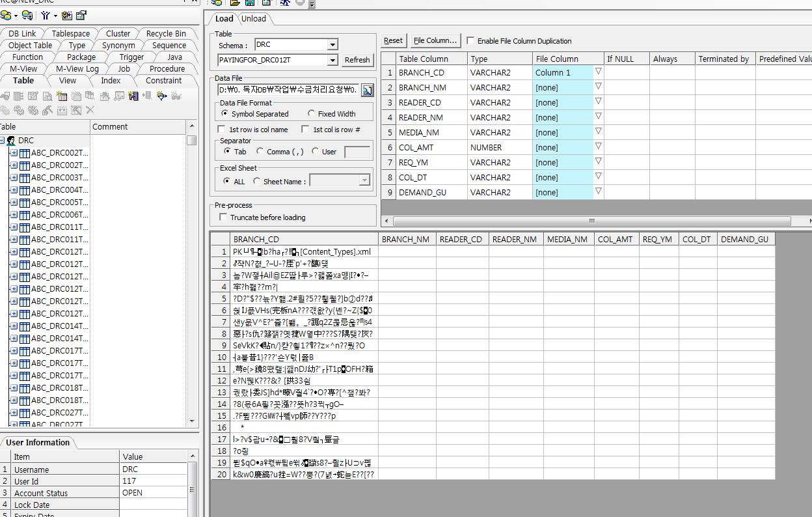The height and width of the screenshot is (517, 812).
Task: Click the table icon beside ABC_DRC003T
Action: (25, 178)
